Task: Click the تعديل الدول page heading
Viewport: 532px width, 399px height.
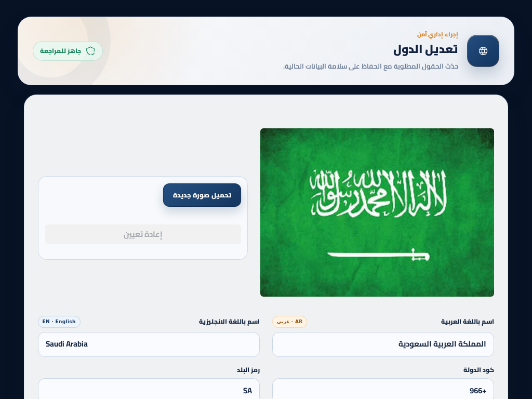Action: click(425, 49)
